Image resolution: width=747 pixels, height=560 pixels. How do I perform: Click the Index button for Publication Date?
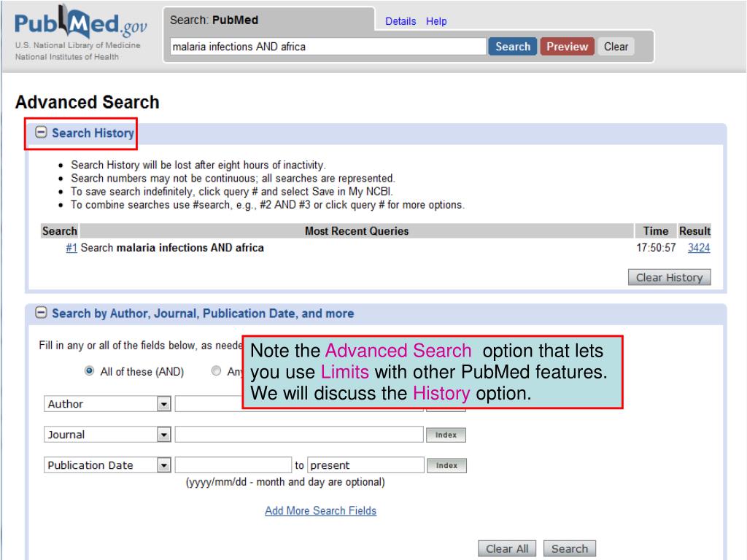446,465
